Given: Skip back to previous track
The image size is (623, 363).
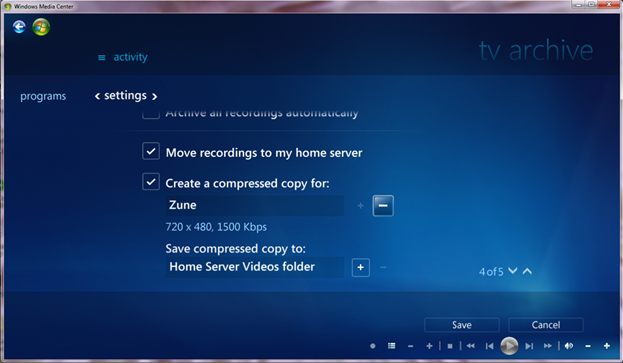Looking at the screenshot, I should click(490, 346).
